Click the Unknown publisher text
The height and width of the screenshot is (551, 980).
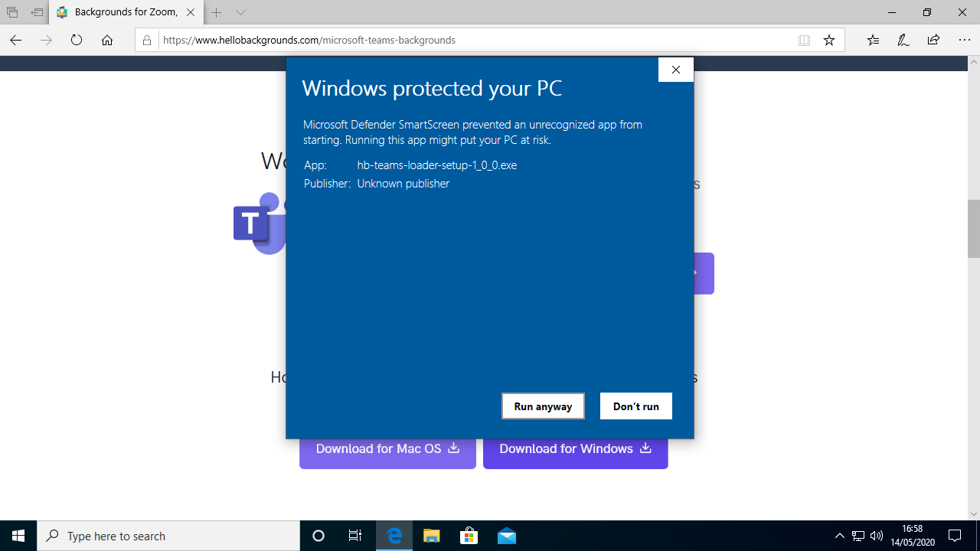pyautogui.click(x=403, y=184)
